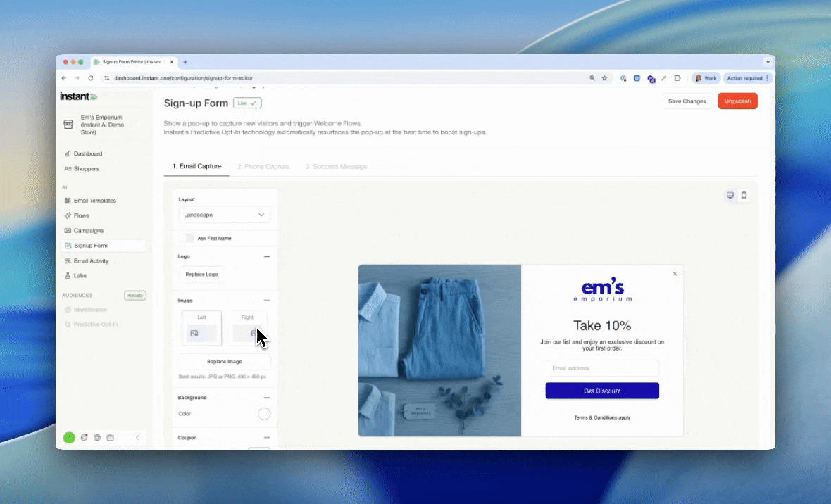This screenshot has width=831, height=504.
Task: Open the Background color swatch
Action: coord(264,414)
